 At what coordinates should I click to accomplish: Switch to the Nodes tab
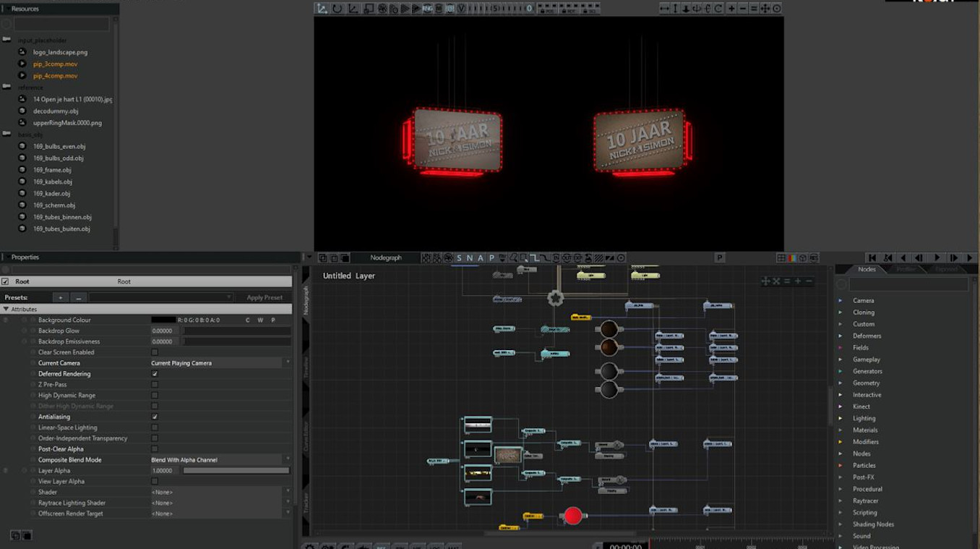[867, 269]
